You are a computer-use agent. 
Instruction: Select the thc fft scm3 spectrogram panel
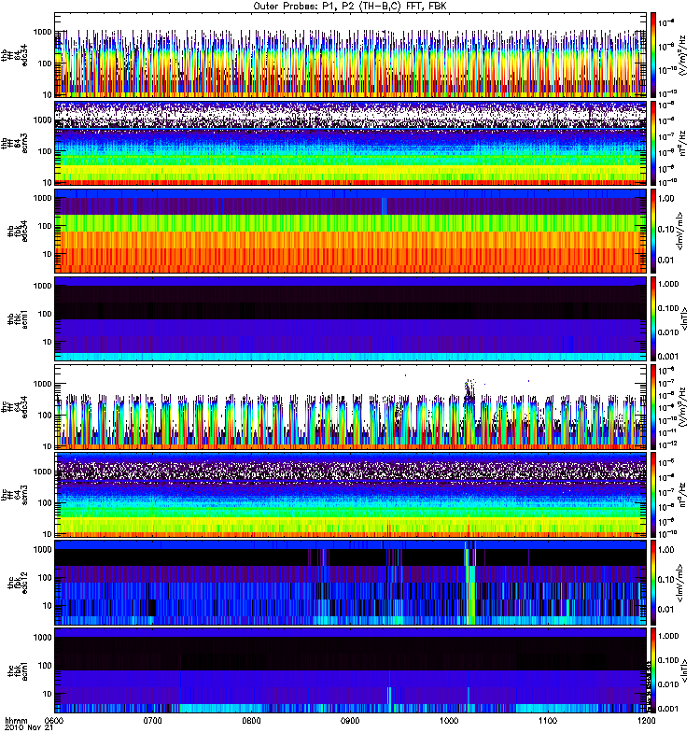tap(349, 494)
